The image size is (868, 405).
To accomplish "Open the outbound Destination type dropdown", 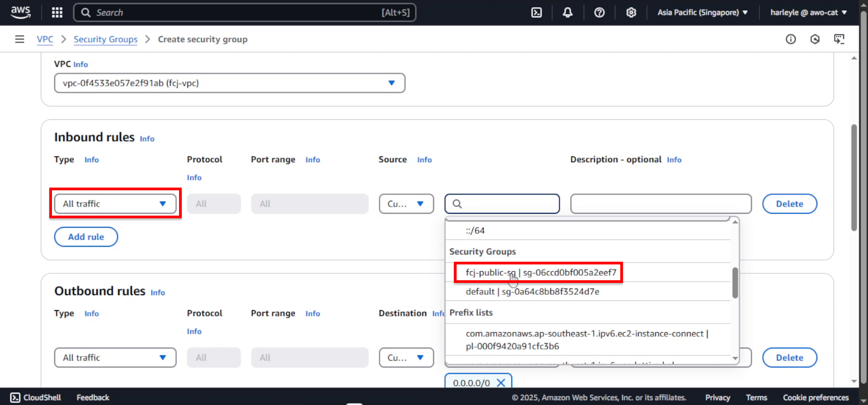I will tap(406, 358).
